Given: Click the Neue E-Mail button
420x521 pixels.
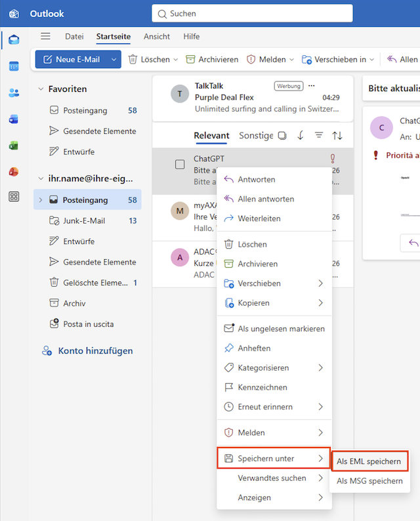Looking at the screenshot, I should [72, 60].
